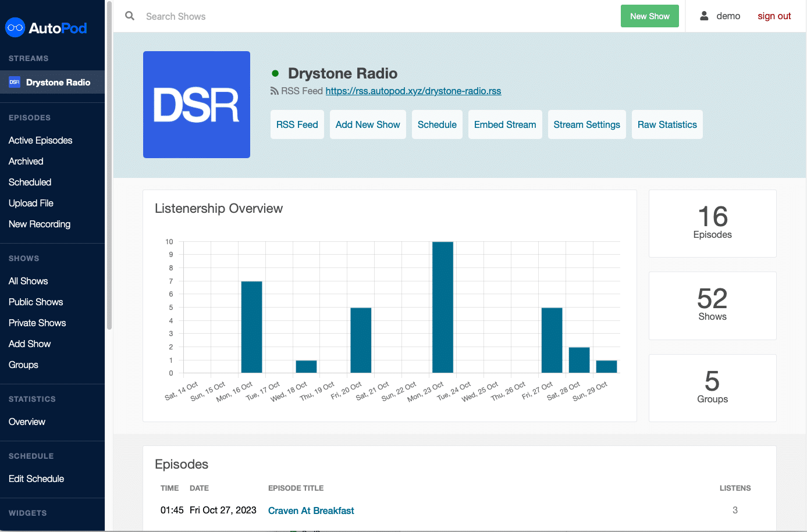Image resolution: width=807 pixels, height=532 pixels.
Task: Click the 01:45 time cell
Action: pos(172,510)
